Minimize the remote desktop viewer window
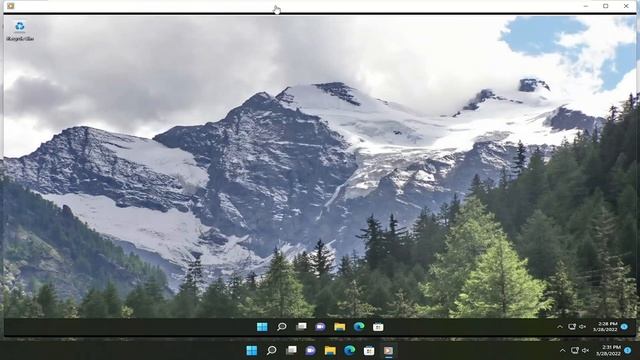Viewport: 640px width, 360px height. pos(586,6)
